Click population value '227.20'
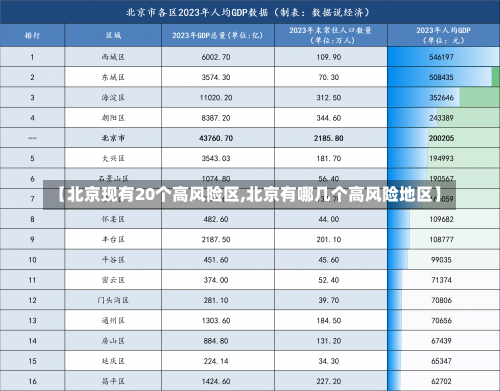 [329, 381]
